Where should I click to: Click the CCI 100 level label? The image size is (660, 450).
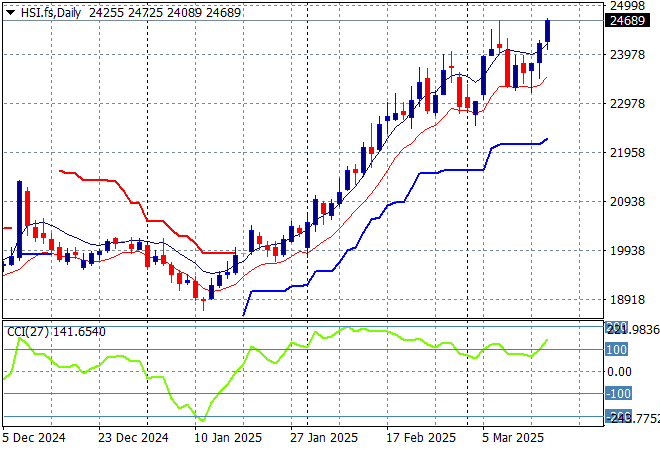point(616,349)
